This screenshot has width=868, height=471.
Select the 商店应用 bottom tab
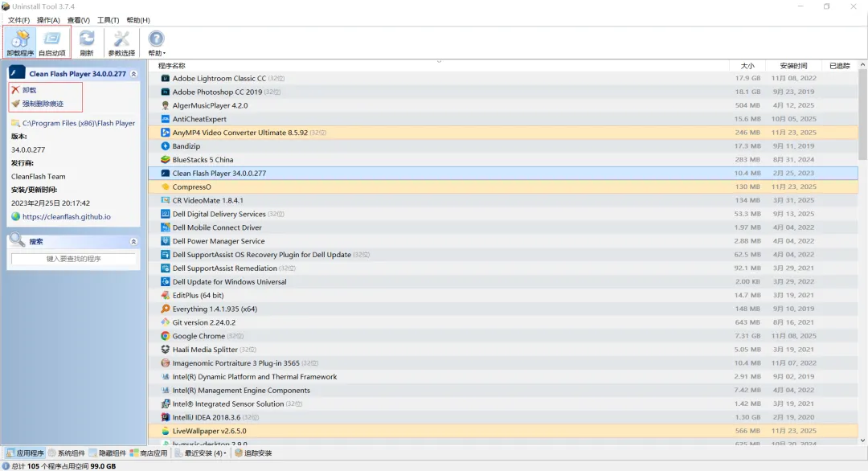click(x=149, y=453)
